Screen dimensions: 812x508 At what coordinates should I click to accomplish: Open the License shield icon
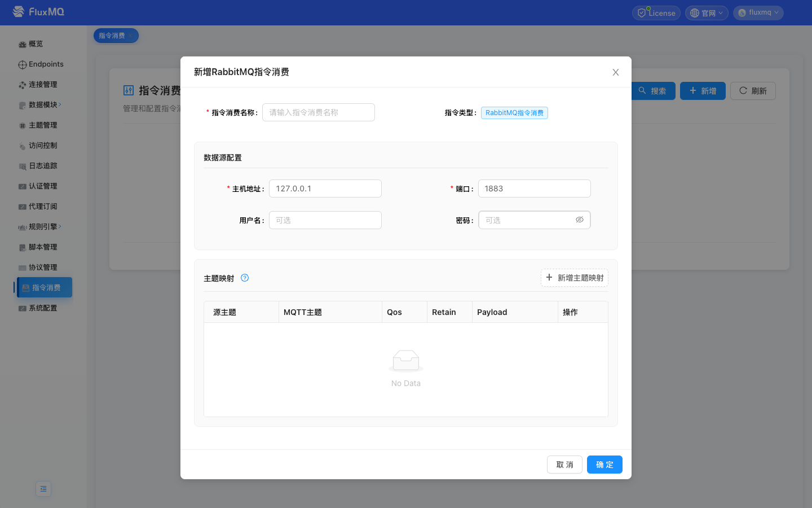point(642,13)
